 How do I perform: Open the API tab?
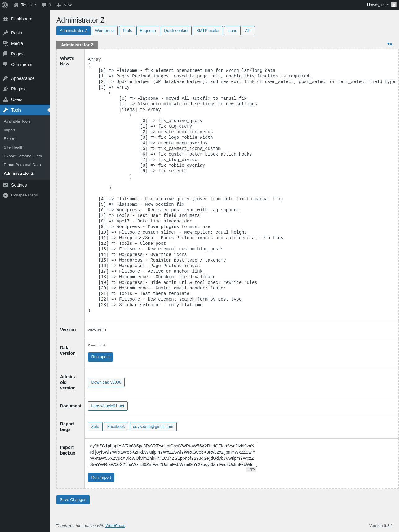tap(248, 31)
